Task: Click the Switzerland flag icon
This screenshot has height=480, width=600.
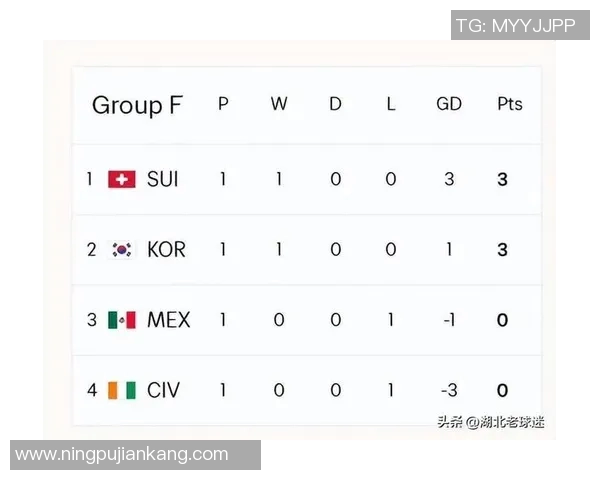Action: [x=122, y=179]
